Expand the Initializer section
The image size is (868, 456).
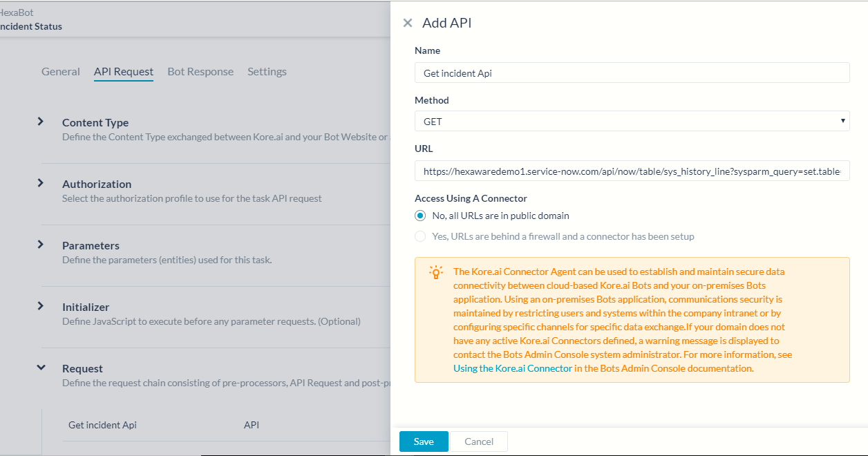41,306
